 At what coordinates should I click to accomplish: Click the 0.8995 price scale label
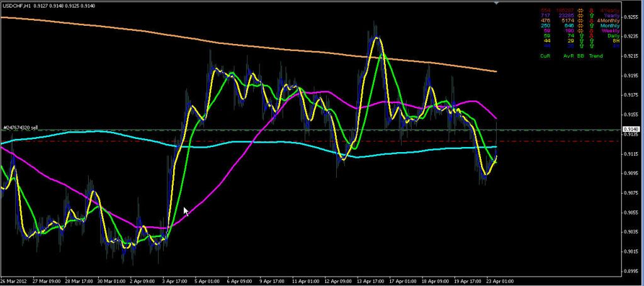[631, 271]
